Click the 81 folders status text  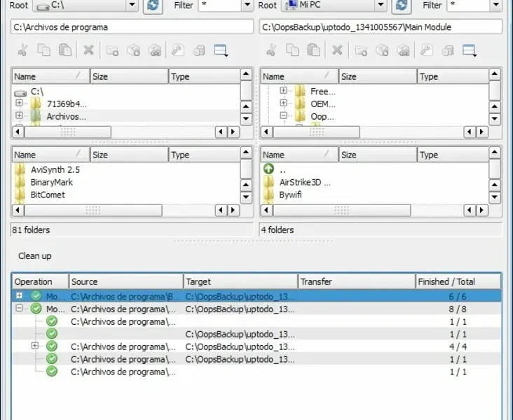click(x=31, y=230)
